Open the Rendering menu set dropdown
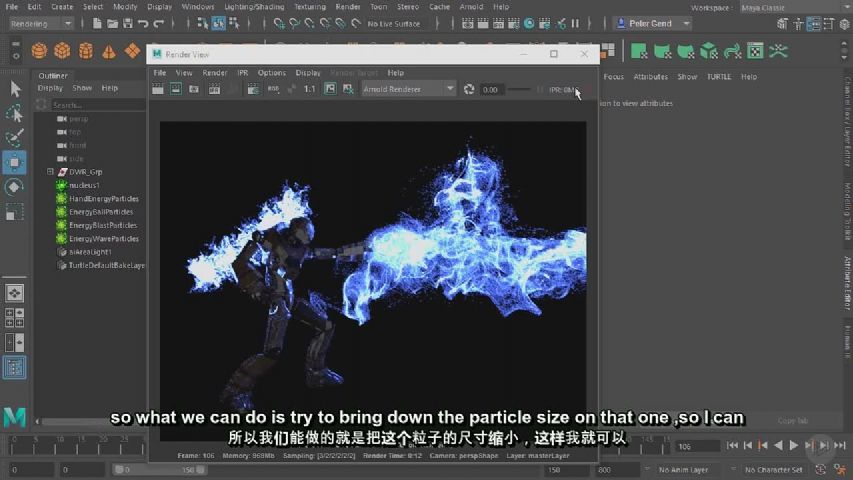Screen dimensions: 853x480 tap(41, 23)
